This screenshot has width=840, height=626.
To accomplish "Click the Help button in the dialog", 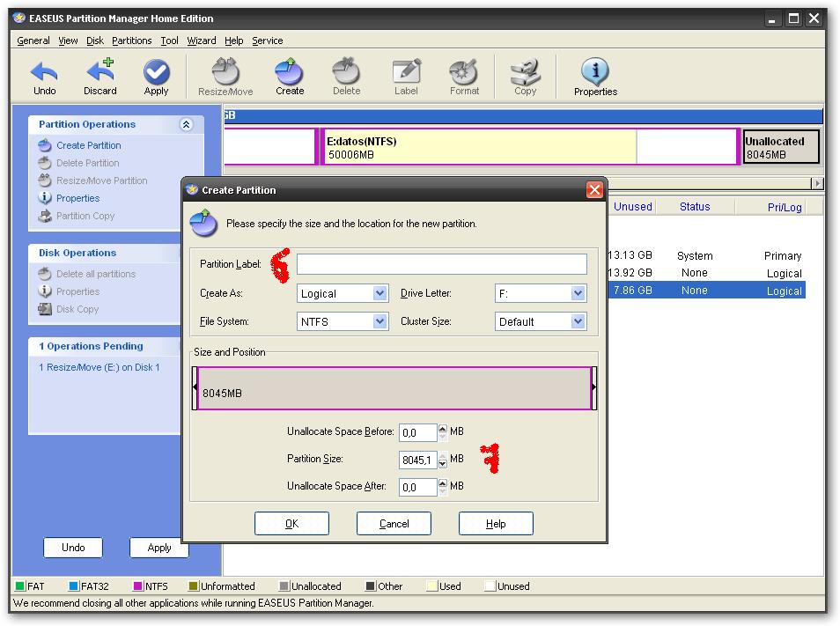I will 495,523.
